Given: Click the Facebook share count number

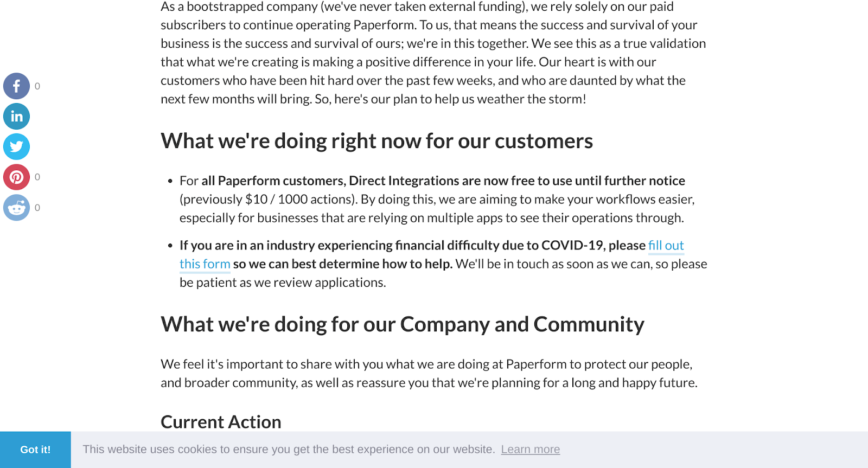Looking at the screenshot, I should [37, 86].
